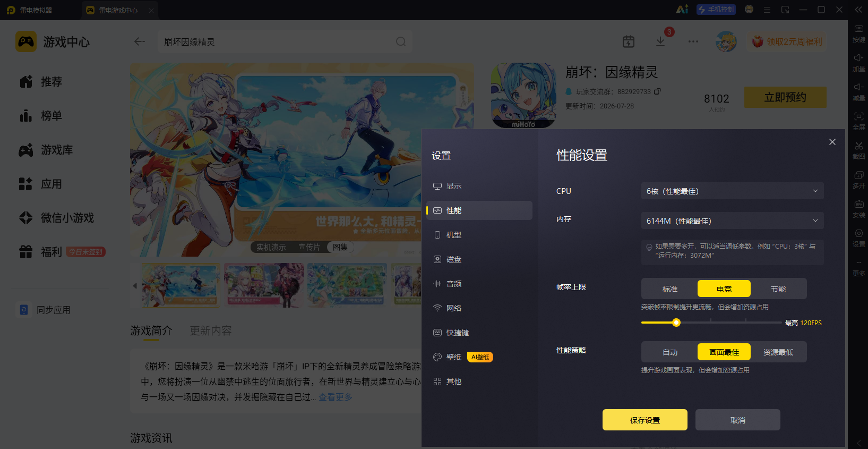The height and width of the screenshot is (449, 868).
Task: Open the 游戏简介 tab
Action: [151, 331]
